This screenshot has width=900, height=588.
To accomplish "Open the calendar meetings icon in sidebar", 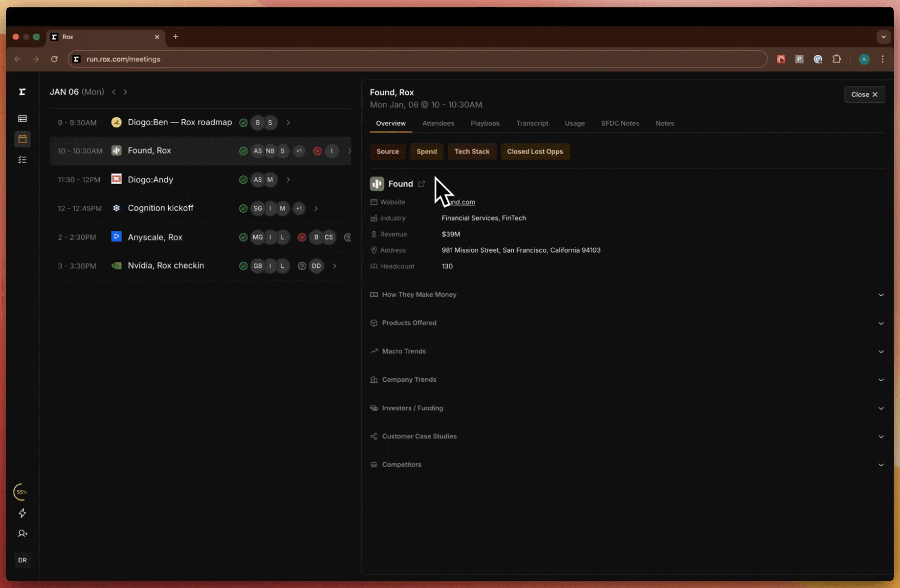I will click(22, 139).
